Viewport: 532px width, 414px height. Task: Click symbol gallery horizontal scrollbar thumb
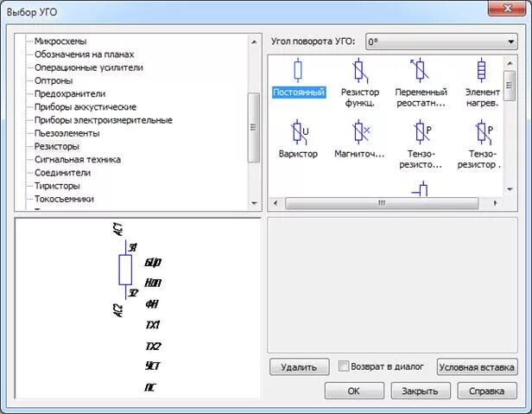pos(382,203)
